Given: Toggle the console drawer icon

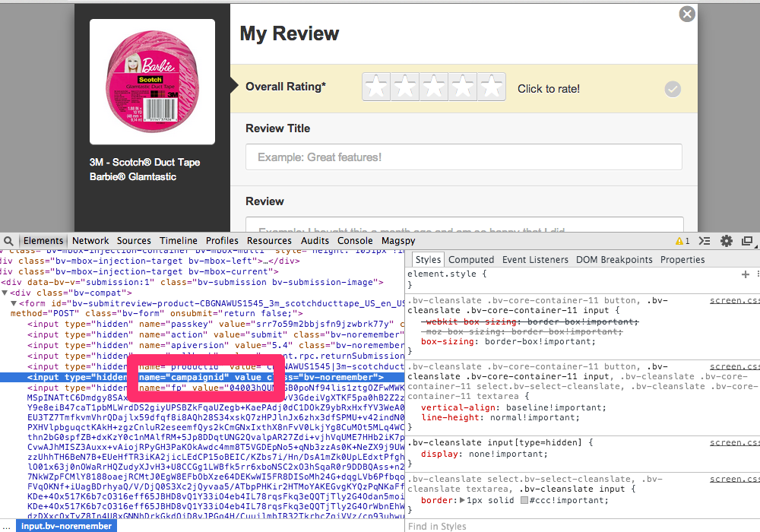Looking at the screenshot, I should [x=705, y=241].
